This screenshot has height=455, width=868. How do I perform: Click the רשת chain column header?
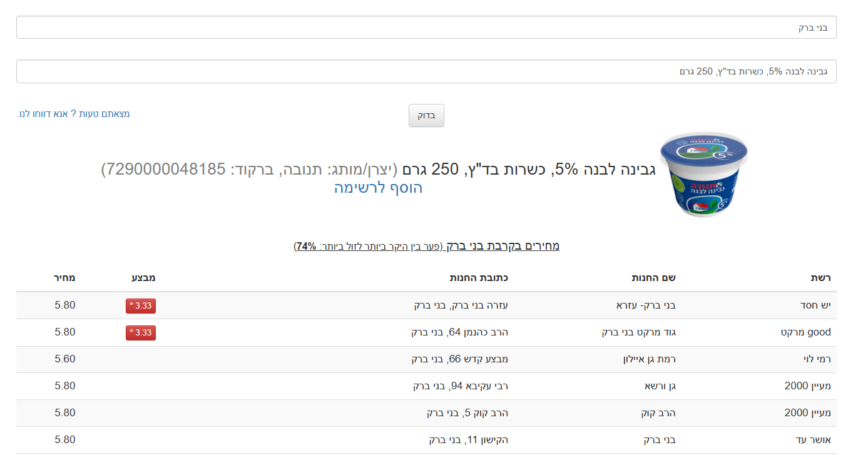820,278
